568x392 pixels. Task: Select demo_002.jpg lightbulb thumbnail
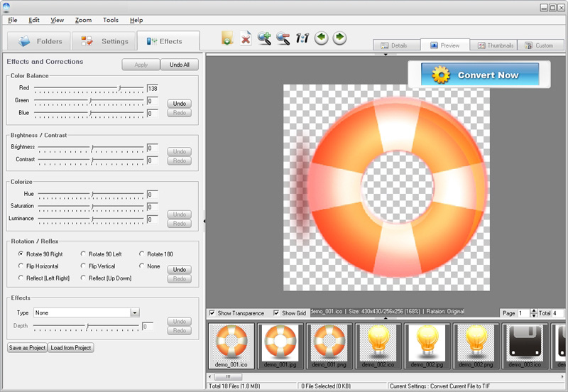pyautogui.click(x=427, y=346)
